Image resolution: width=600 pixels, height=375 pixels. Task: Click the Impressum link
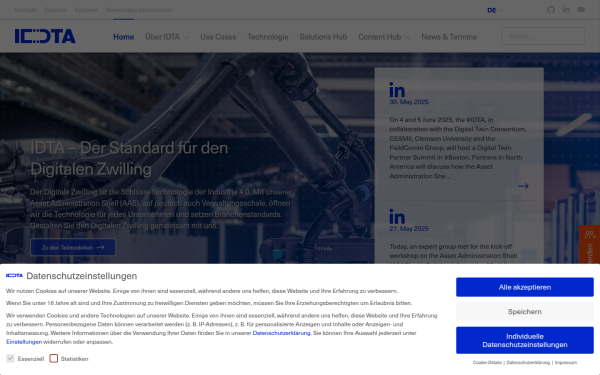[566, 362]
